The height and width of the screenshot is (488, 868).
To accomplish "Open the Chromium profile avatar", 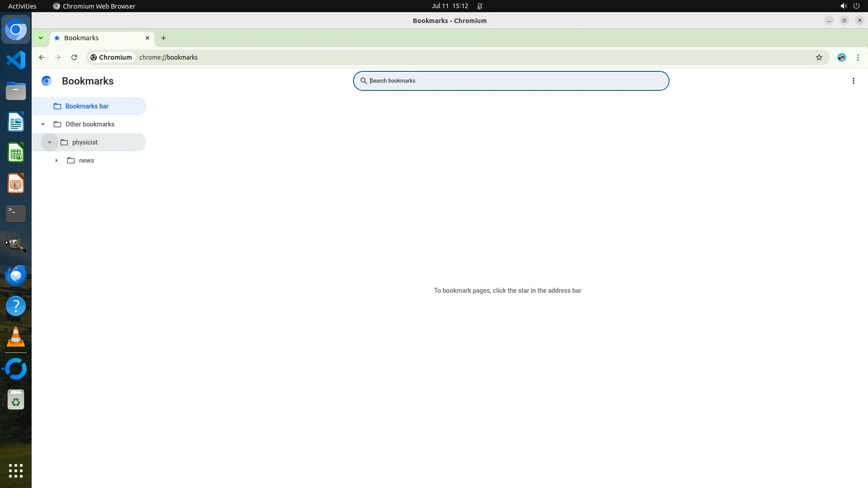I will pos(841,57).
